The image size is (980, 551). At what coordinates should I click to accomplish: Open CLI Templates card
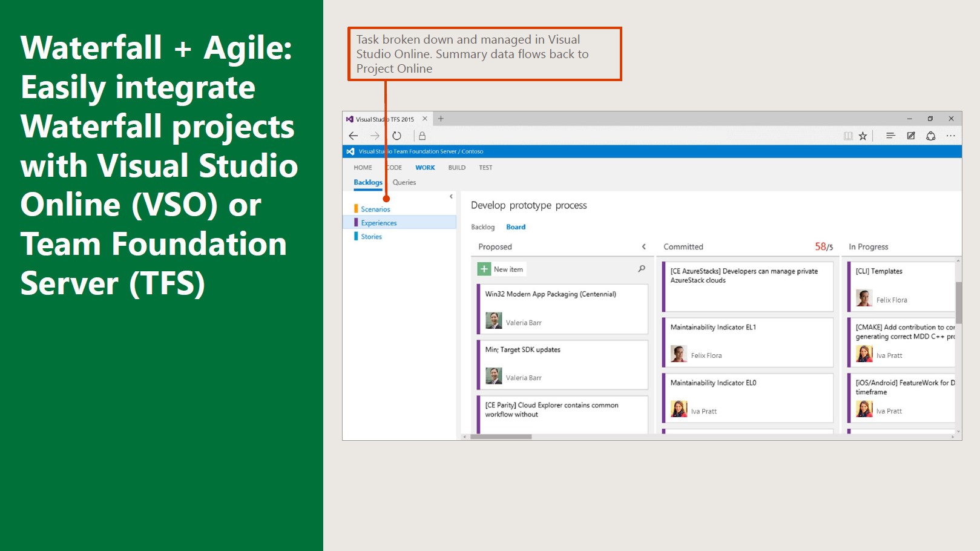click(x=901, y=286)
